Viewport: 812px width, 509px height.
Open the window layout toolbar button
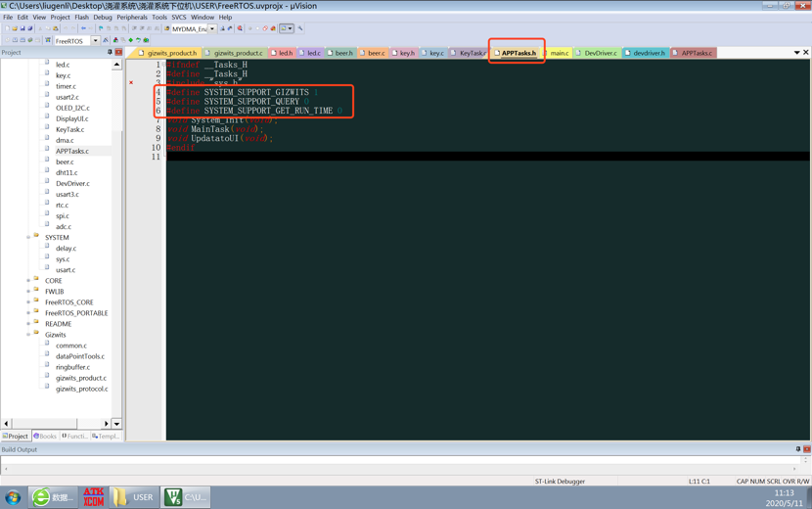coord(287,28)
